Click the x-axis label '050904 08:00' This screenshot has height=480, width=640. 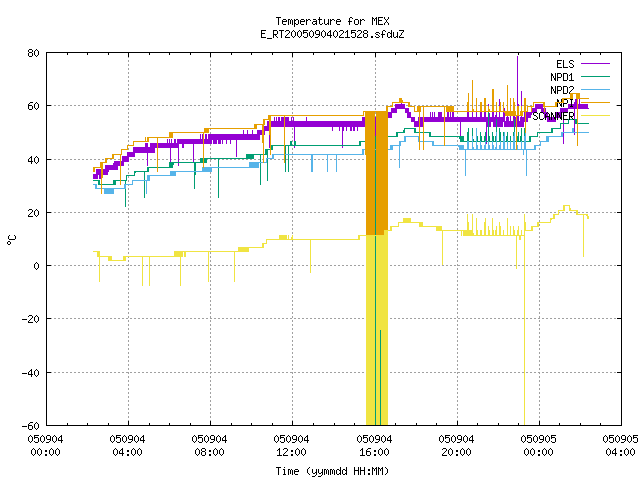209,445
